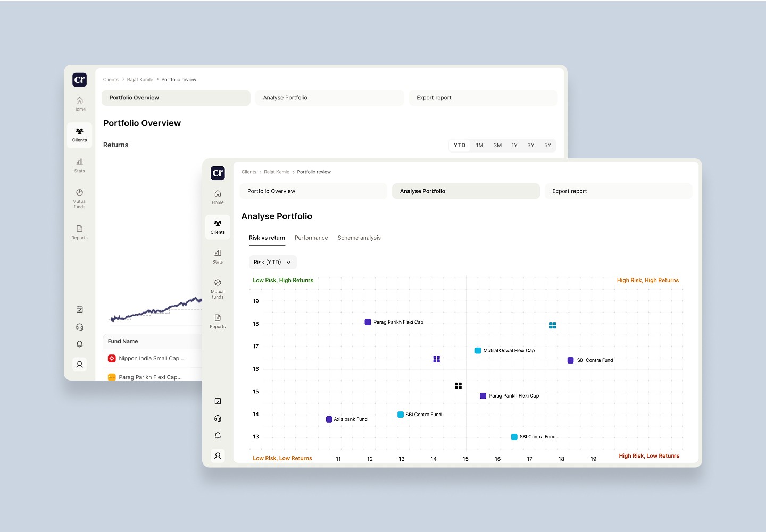Switch to Risk vs return tab

(x=267, y=238)
